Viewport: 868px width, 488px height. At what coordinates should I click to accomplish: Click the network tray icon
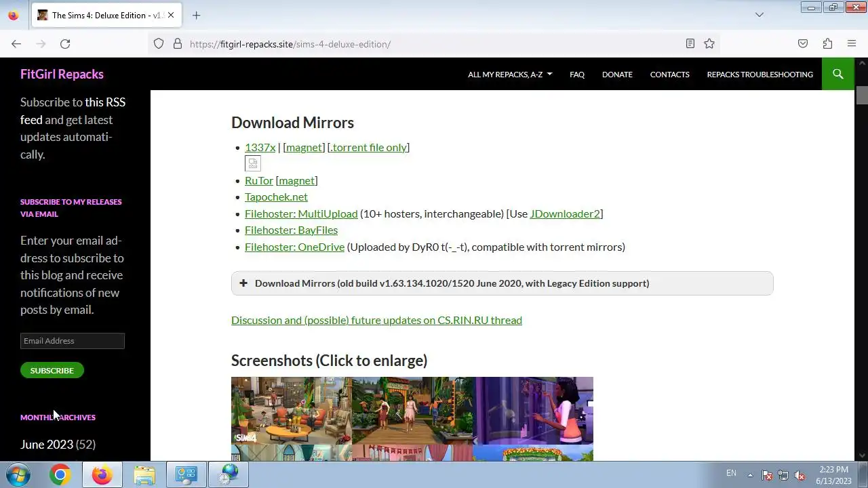click(783, 475)
